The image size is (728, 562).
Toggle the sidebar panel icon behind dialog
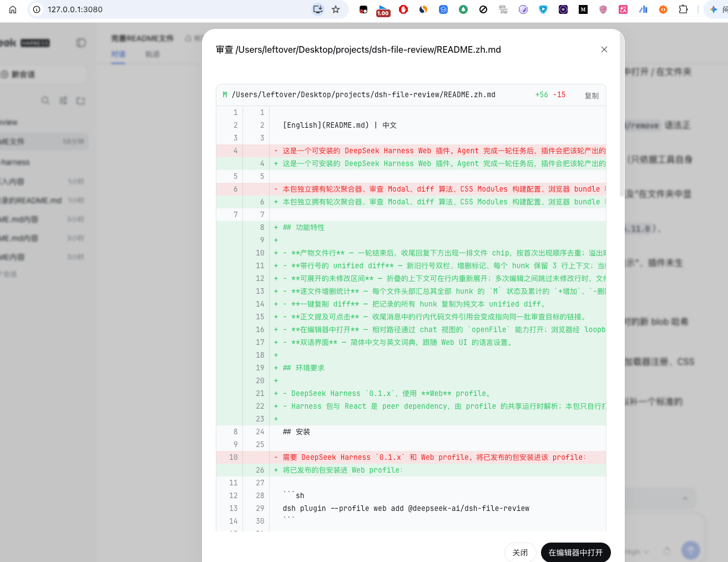pyautogui.click(x=81, y=43)
